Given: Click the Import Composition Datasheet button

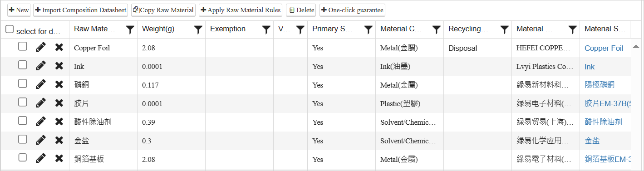Looking at the screenshot, I should 80,10.
